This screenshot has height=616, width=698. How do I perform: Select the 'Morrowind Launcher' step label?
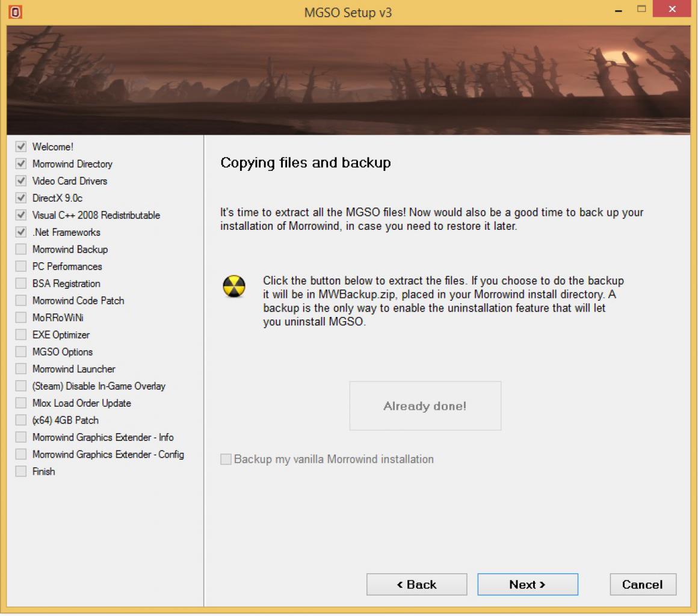click(x=74, y=369)
